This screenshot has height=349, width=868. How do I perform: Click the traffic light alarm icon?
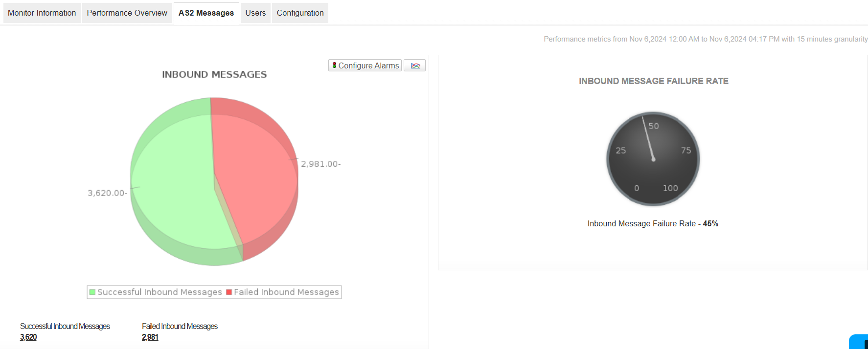[x=334, y=65]
